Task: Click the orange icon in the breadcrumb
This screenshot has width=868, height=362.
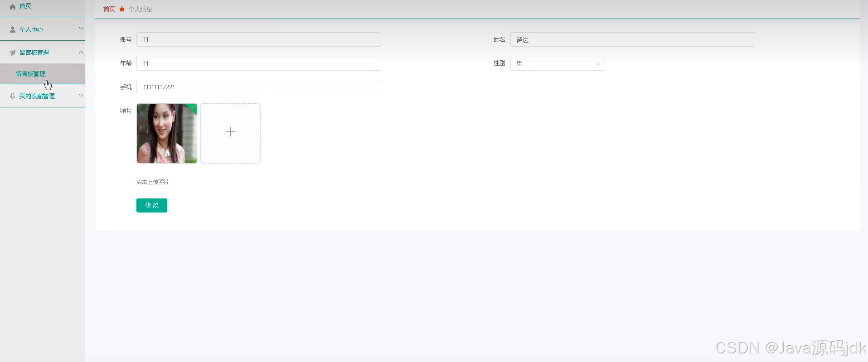Action: click(x=122, y=9)
